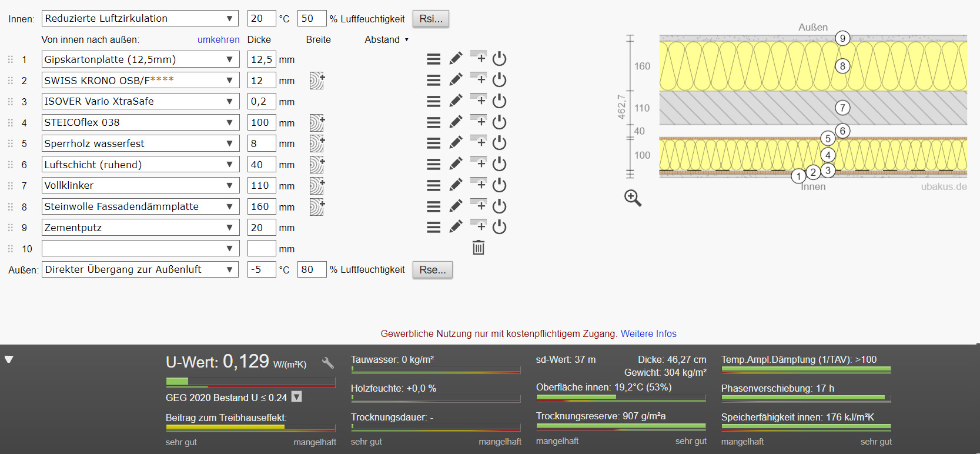This screenshot has height=454, width=980.
Task: Open the Abstand column menu
Action: 387,40
